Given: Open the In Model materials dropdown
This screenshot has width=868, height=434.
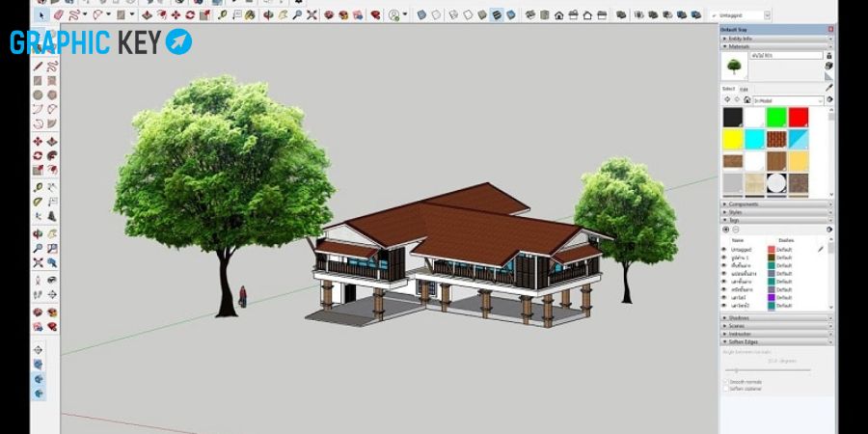Looking at the screenshot, I should [788, 100].
